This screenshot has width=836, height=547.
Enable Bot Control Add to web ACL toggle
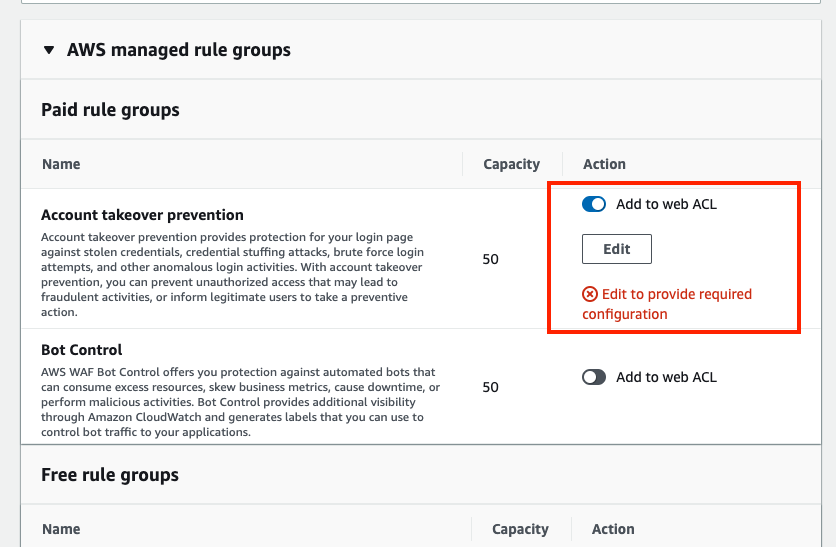[593, 377]
